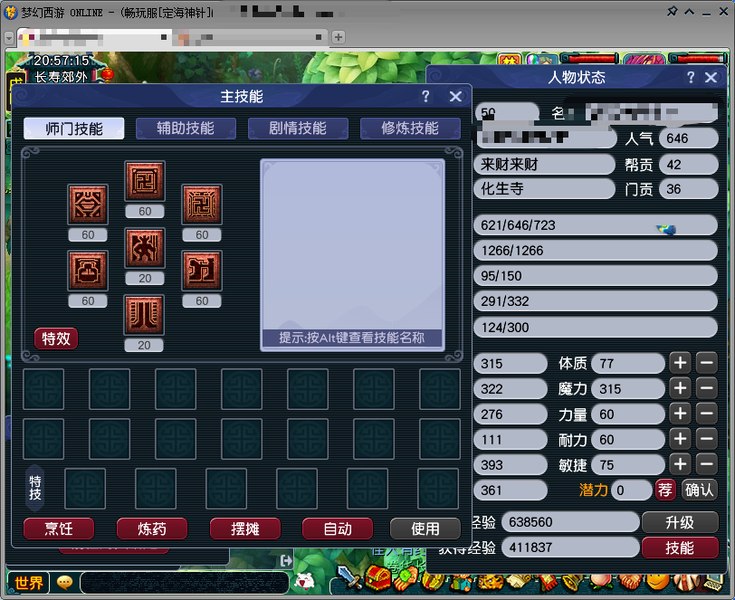
Task: Decrease 耐力 with the minus button
Action: [x=707, y=439]
